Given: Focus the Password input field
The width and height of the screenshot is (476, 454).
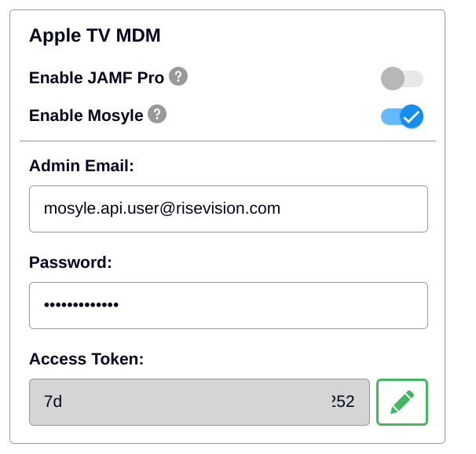Looking at the screenshot, I should pyautogui.click(x=229, y=306).
